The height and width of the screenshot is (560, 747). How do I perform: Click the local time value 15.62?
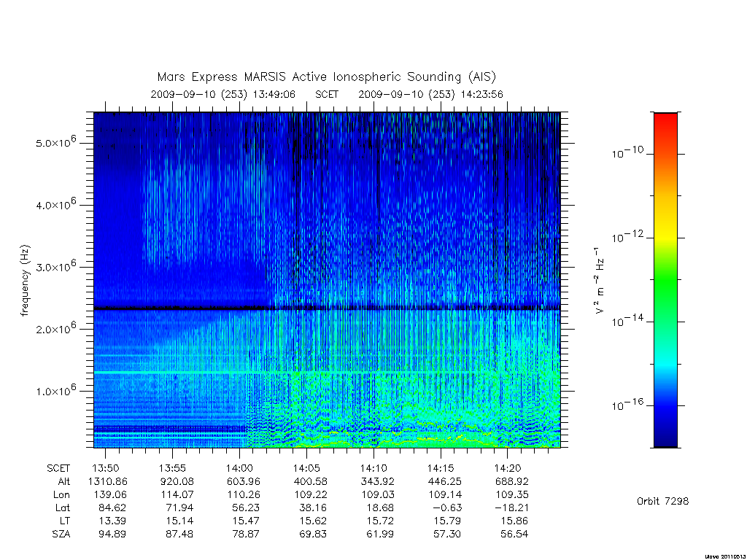click(313, 521)
